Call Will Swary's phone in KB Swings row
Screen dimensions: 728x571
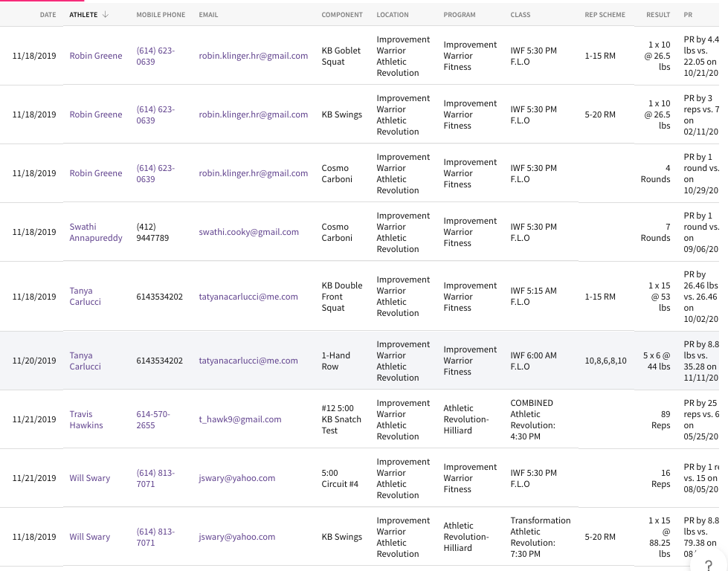coord(155,537)
